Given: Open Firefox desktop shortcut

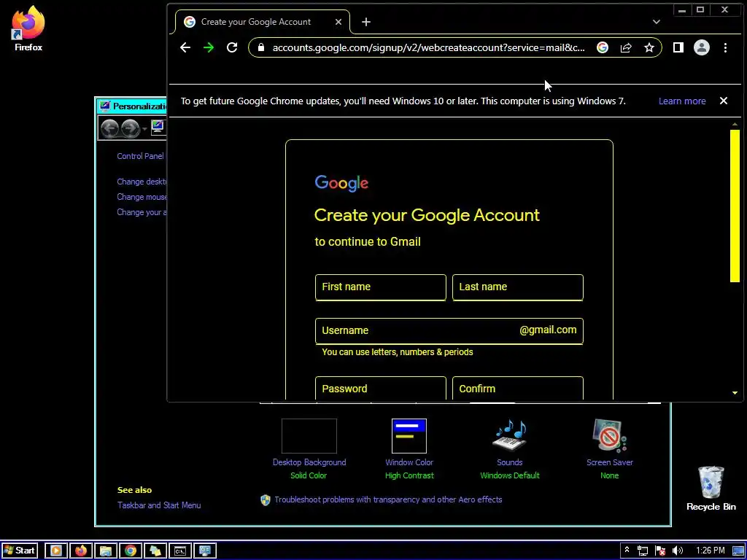Looking at the screenshot, I should pos(28,28).
